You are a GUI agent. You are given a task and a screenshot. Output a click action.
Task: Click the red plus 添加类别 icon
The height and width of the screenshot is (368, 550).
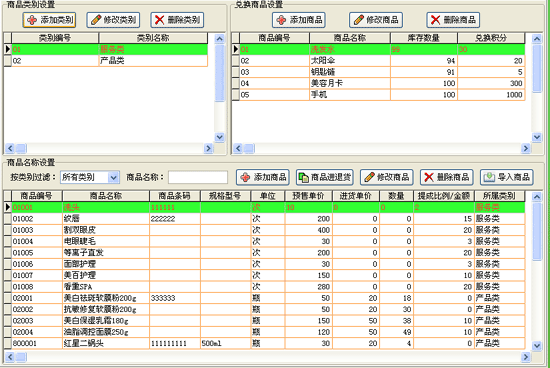[x=32, y=20]
